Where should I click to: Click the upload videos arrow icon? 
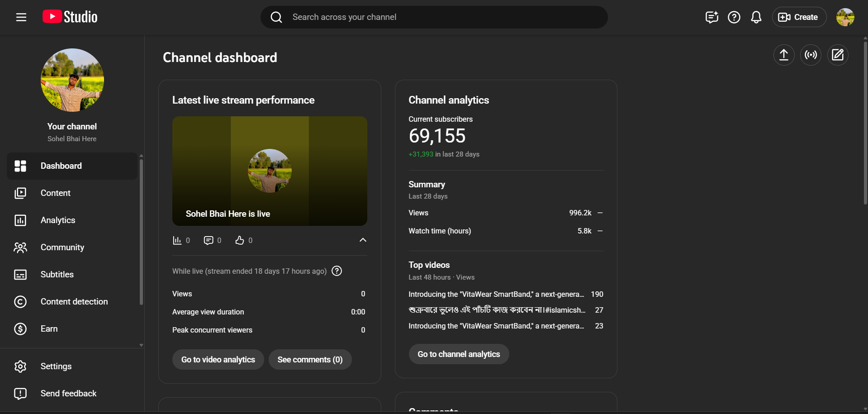[x=783, y=55]
